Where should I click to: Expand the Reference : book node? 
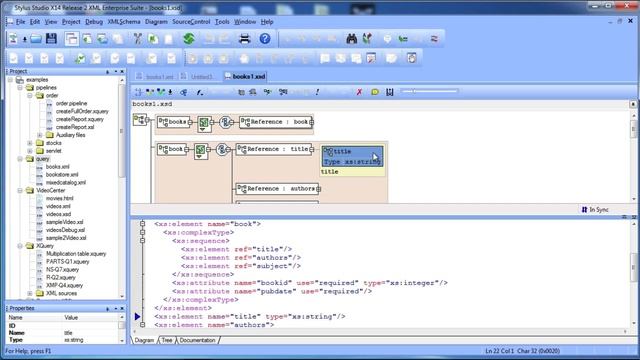click(x=311, y=122)
